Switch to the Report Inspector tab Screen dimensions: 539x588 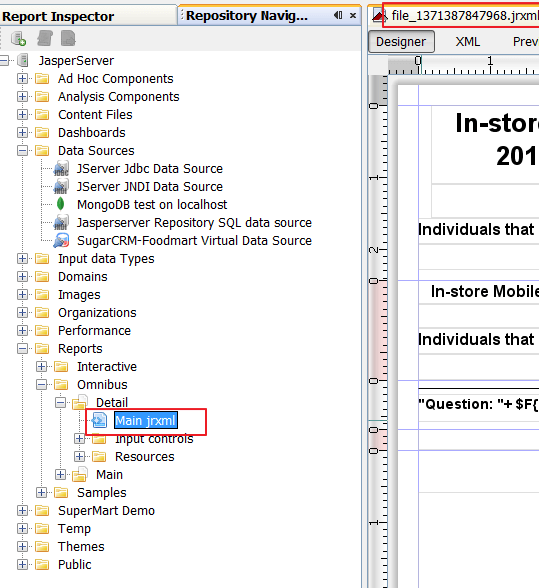point(58,16)
